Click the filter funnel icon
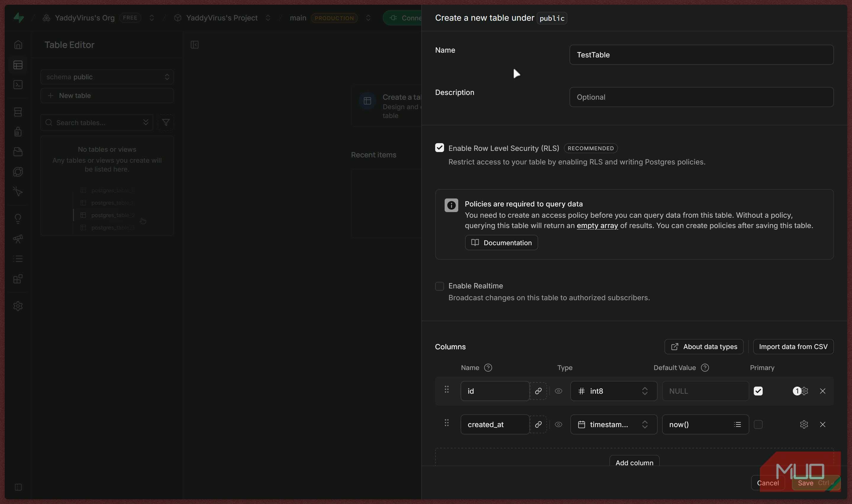This screenshot has height=504, width=852. pos(166,122)
